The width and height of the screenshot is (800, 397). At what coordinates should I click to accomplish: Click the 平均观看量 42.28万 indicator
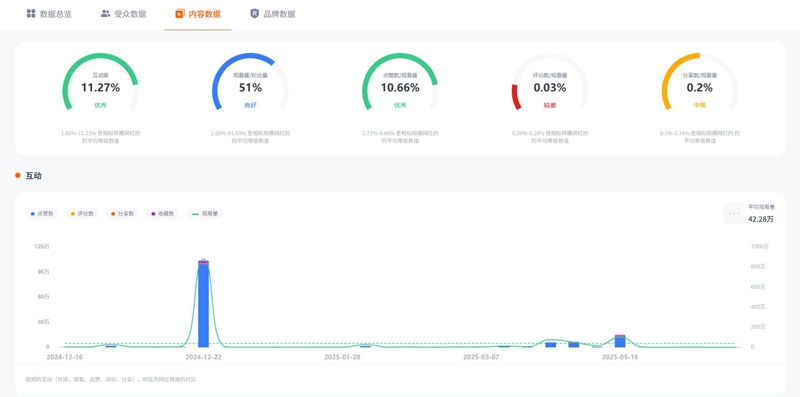point(750,213)
